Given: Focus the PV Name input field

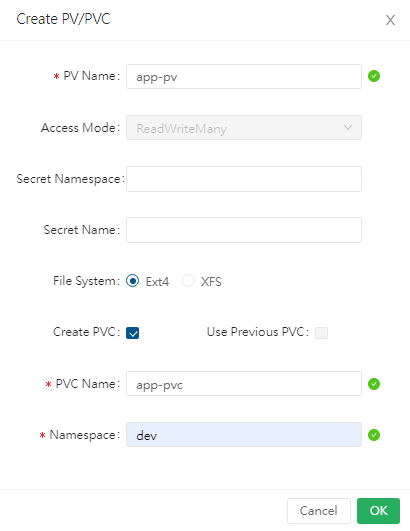Looking at the screenshot, I should click(x=244, y=77).
